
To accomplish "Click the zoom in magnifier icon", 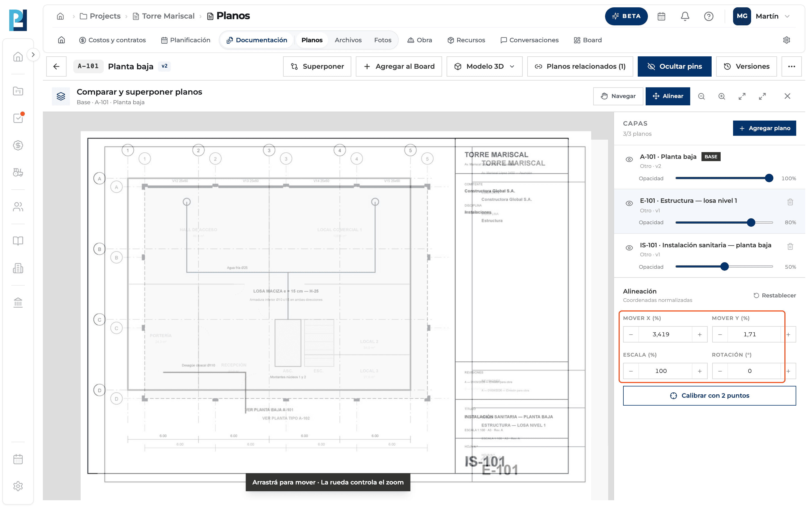I will pyautogui.click(x=722, y=96).
